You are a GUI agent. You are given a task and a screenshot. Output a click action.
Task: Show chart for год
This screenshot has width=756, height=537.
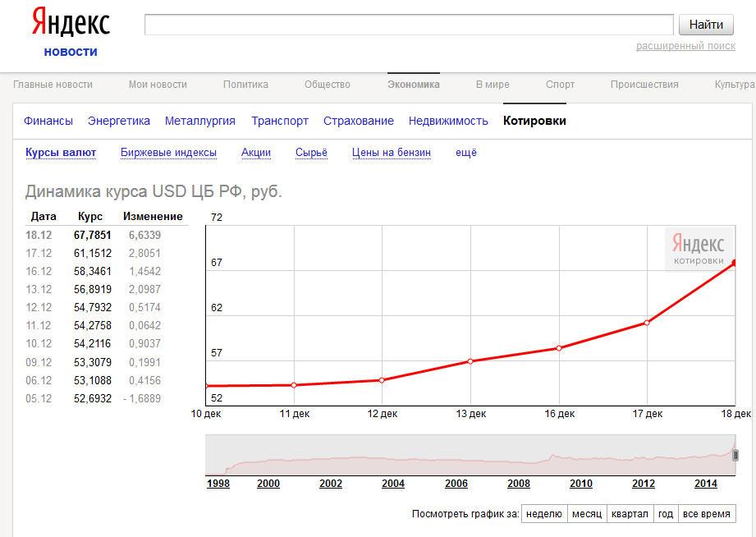(x=666, y=514)
